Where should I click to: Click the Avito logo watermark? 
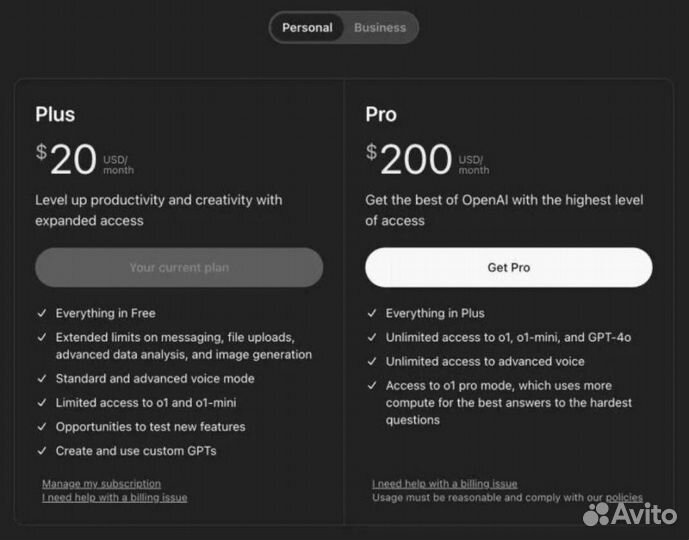tap(630, 513)
